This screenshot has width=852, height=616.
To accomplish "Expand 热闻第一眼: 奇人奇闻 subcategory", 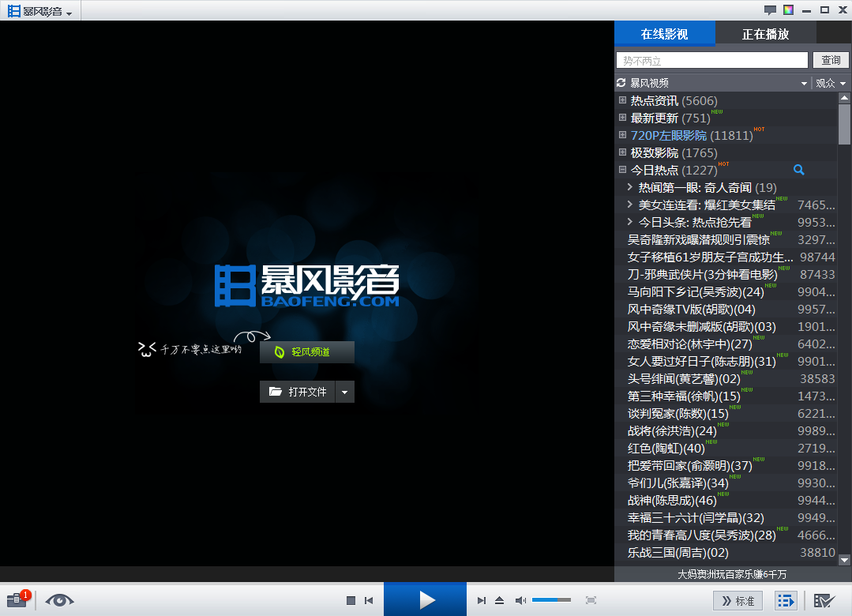I will point(630,187).
